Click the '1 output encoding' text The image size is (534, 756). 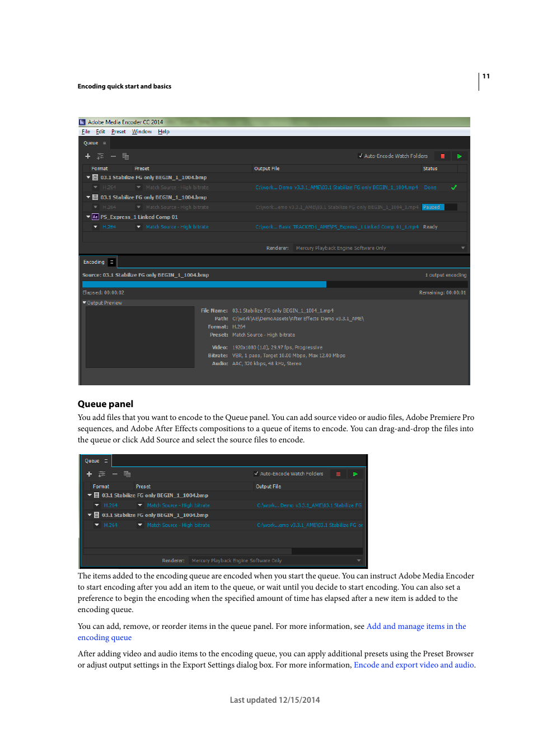[x=446, y=275]
